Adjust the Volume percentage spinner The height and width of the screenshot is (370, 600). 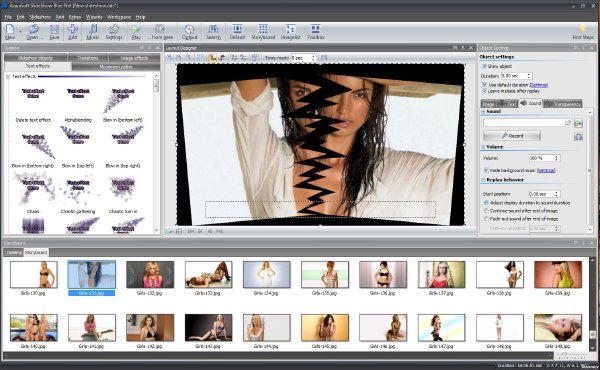[x=556, y=158]
